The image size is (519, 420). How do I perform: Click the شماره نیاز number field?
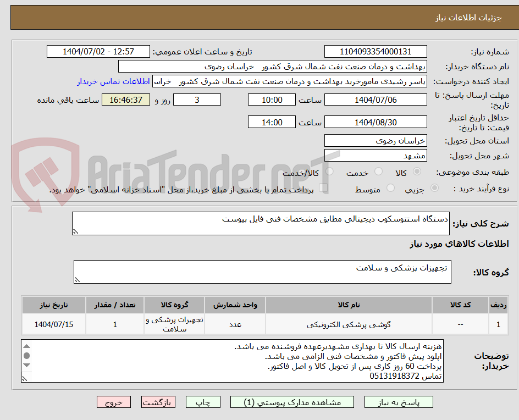click(x=376, y=51)
